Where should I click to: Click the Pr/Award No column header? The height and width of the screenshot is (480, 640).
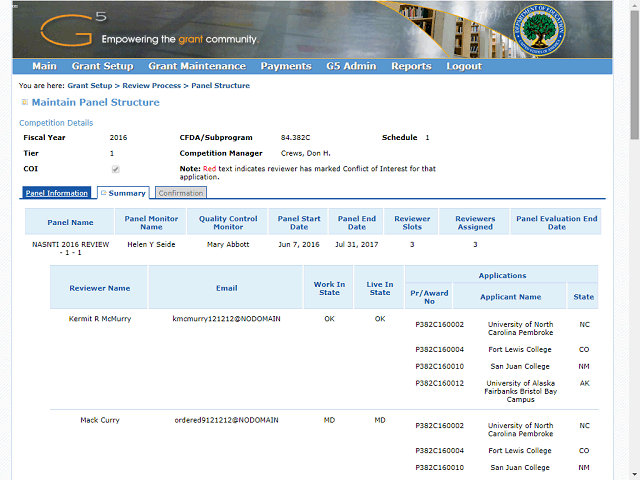[x=429, y=297]
